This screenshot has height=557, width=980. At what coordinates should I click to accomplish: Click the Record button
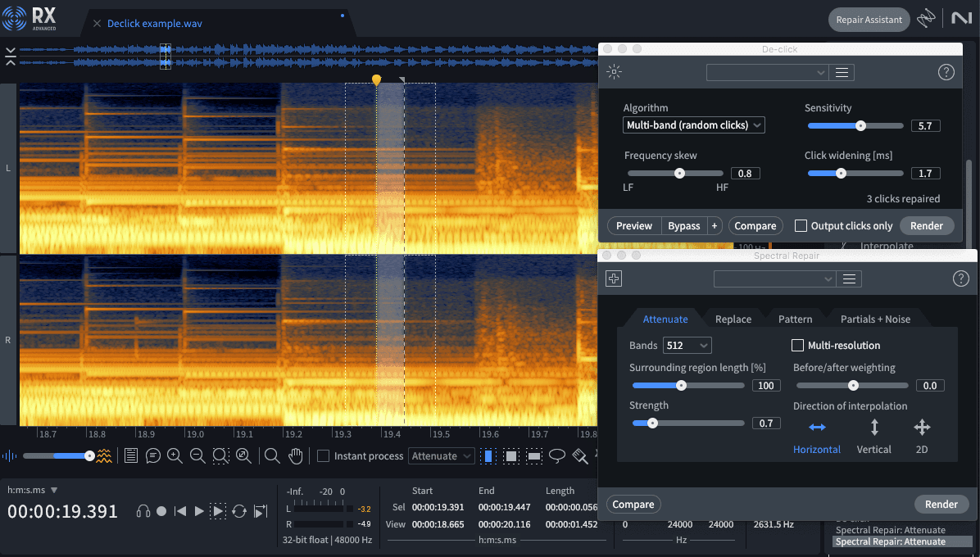click(x=161, y=511)
